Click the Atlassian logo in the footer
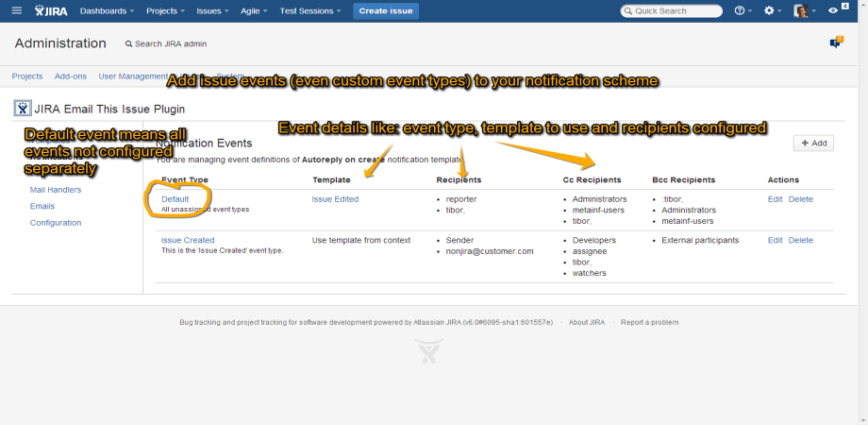The image size is (868, 425). coord(429,350)
